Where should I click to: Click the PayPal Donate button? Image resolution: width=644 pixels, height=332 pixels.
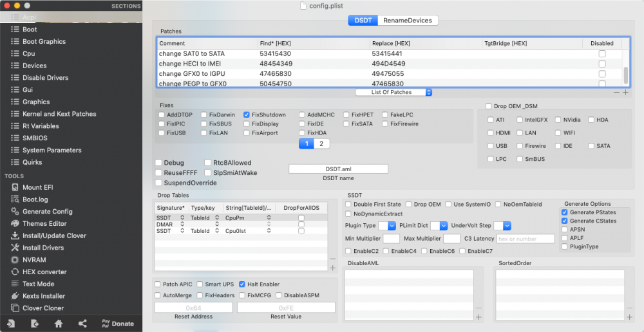pyautogui.click(x=117, y=324)
